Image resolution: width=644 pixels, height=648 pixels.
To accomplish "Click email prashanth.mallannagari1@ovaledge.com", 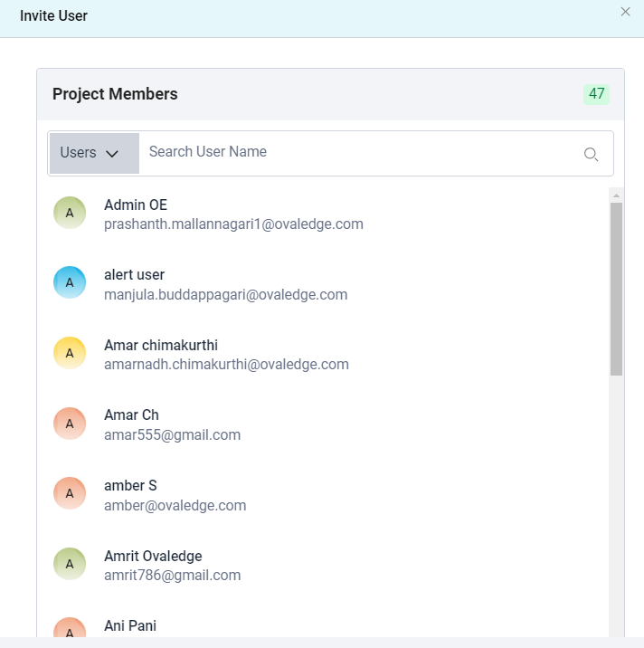I will (x=233, y=224).
